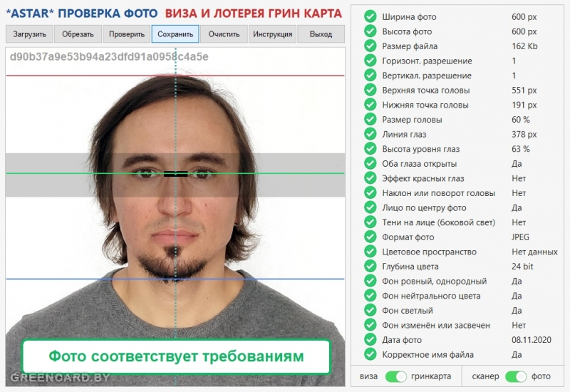Click the checkmark beside Глубина цвета
Screen dimensions: 570x392
pos(370,266)
